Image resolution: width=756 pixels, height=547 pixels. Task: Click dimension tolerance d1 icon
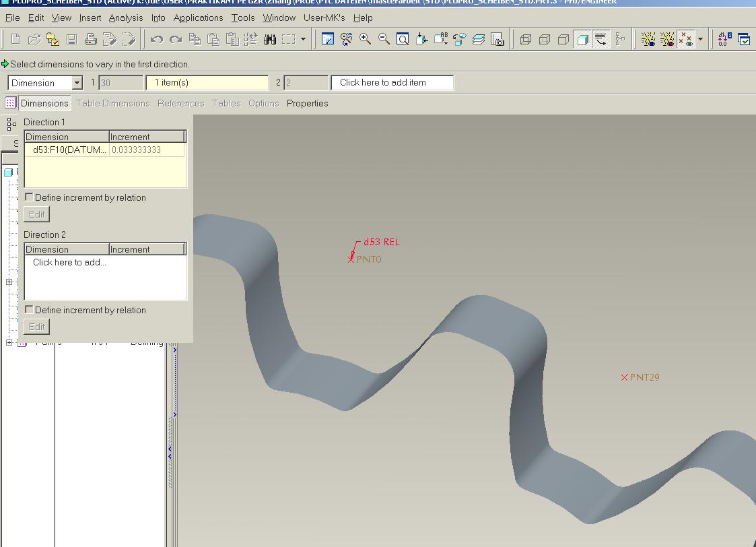pyautogui.click(x=724, y=39)
